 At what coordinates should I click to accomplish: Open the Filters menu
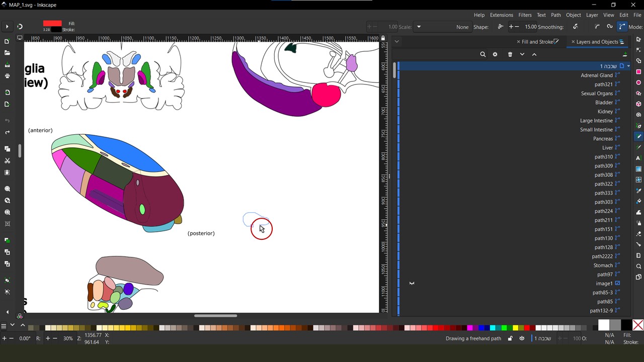tap(525, 15)
